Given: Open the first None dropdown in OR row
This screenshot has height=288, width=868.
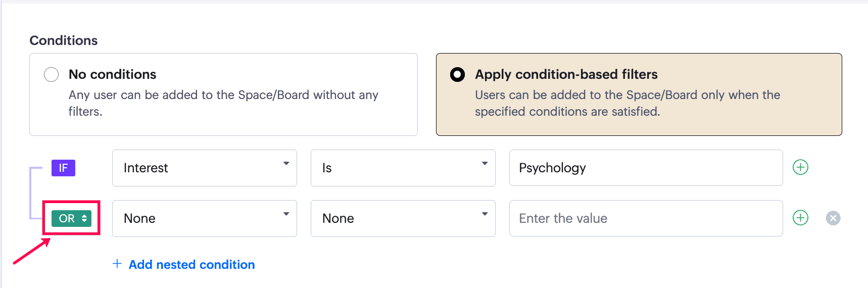Looking at the screenshot, I should tap(204, 218).
